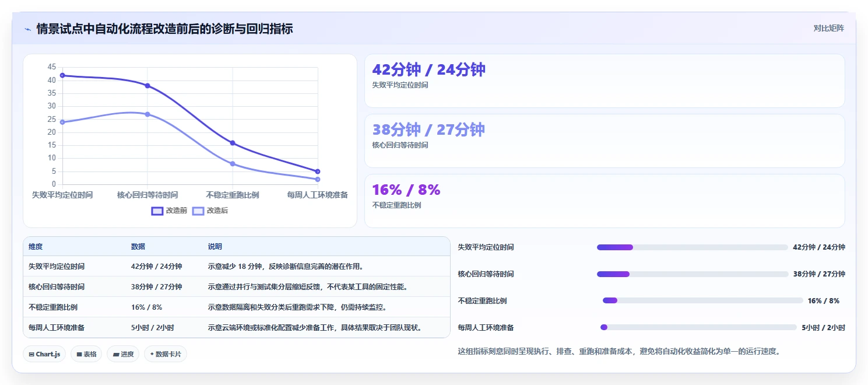Click the 不稳定重跑比例 progress bar
This screenshot has width=868, height=385.
point(703,300)
